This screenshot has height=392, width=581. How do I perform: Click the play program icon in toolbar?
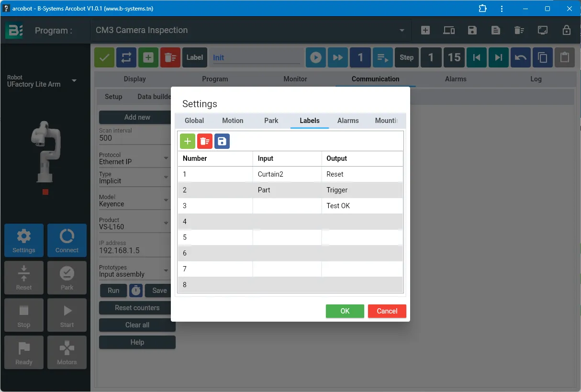(316, 57)
